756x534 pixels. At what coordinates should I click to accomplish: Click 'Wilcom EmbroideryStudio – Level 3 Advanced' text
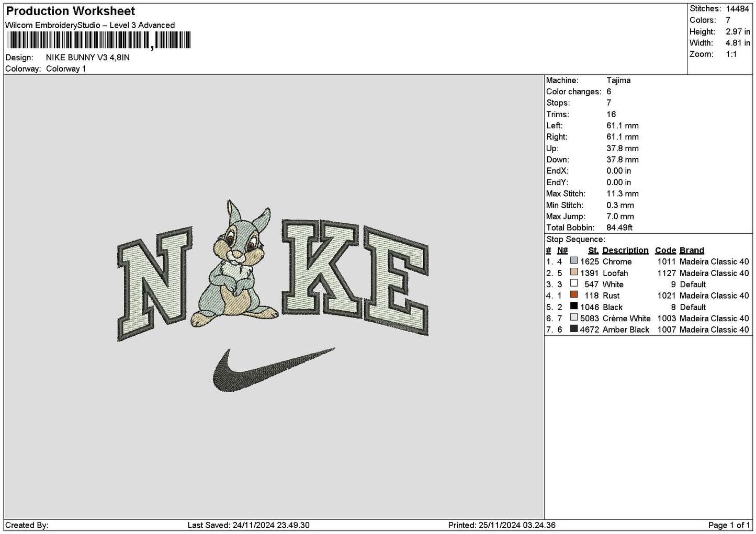90,25
